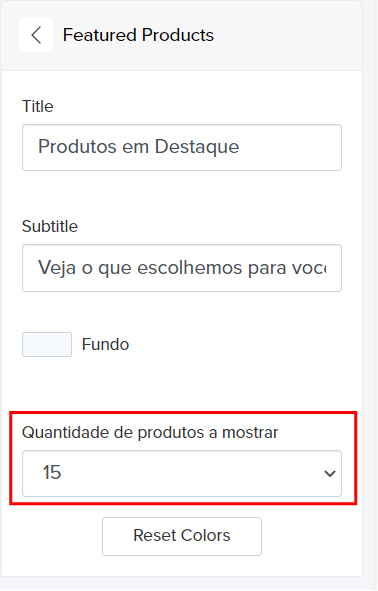Open the Fundo background color swatch
Viewport: 378px width, 591px height.
click(x=47, y=344)
